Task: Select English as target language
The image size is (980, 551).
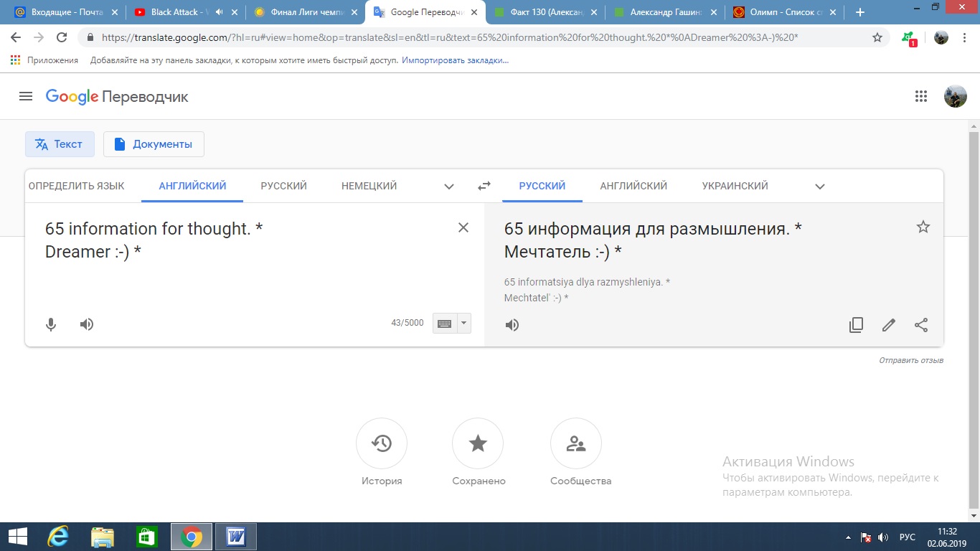Action: [x=633, y=186]
